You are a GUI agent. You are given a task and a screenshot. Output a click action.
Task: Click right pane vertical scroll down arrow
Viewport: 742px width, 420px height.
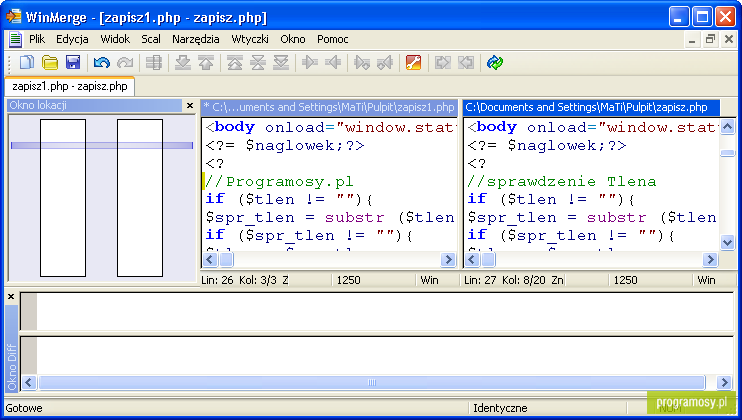[x=727, y=243]
